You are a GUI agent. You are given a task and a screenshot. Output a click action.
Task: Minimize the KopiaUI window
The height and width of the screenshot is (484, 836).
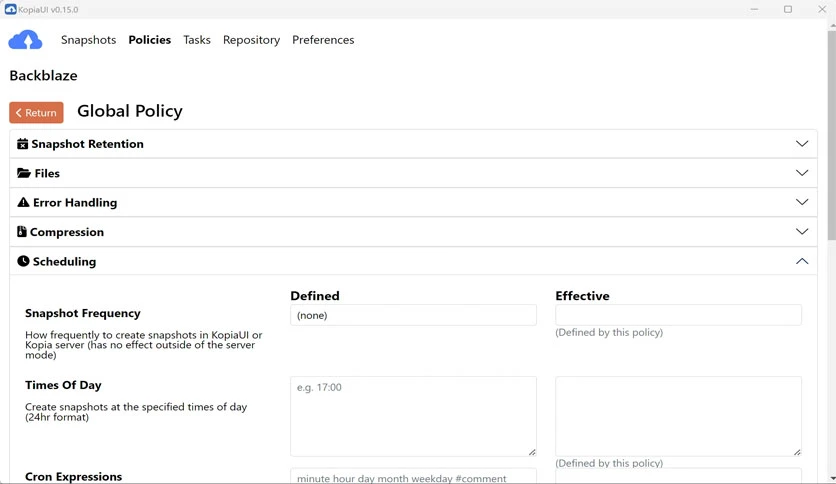click(x=754, y=9)
